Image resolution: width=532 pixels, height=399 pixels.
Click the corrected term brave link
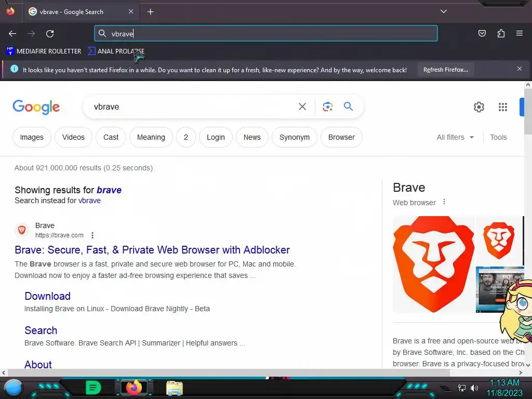(109, 190)
